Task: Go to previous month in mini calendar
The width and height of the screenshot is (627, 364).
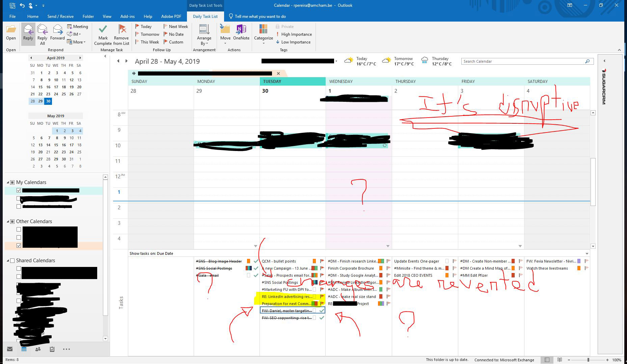Action: (x=31, y=58)
